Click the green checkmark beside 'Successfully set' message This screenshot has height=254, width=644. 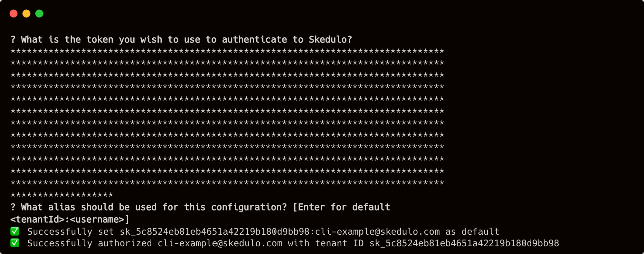tap(15, 231)
